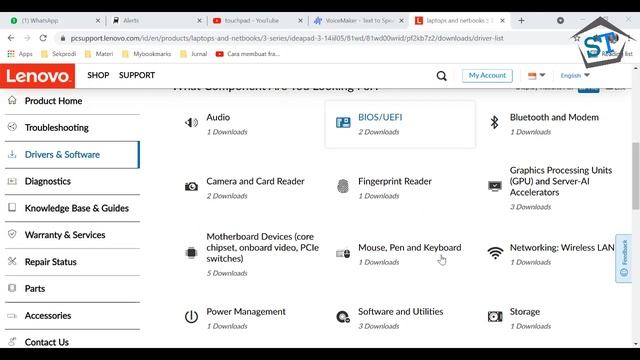Viewport: 640px width, 360px height.
Task: Open the SHOP menu
Action: 98,75
